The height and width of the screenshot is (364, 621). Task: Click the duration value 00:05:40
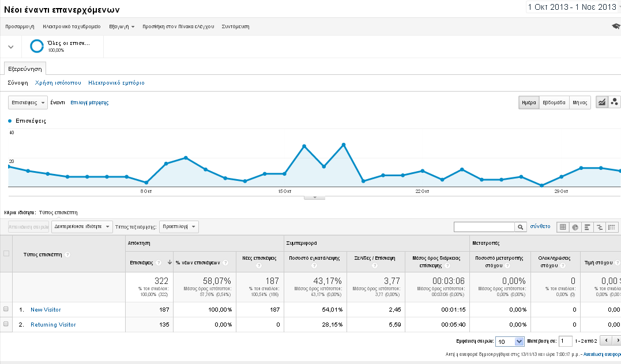tap(453, 324)
